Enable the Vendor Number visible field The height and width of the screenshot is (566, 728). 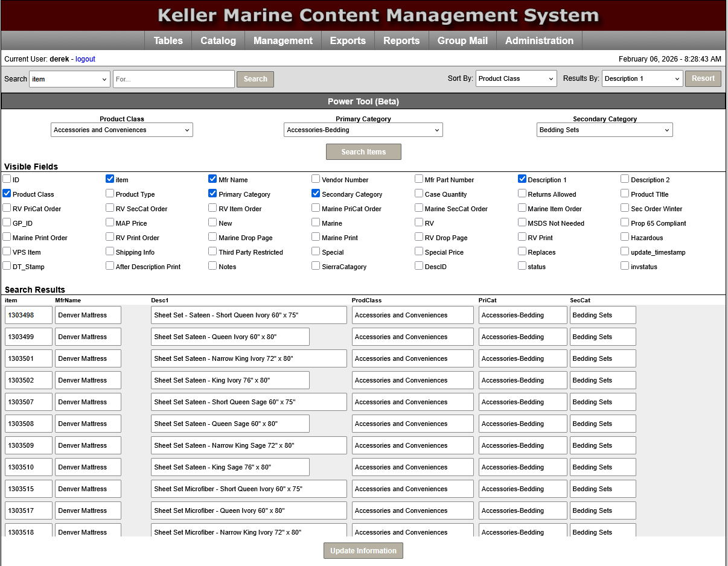pos(316,179)
